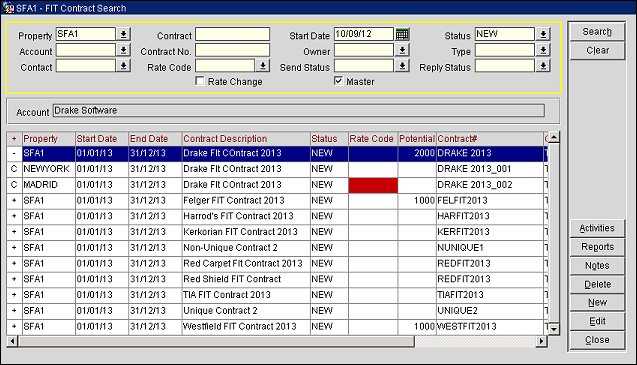
Task: Open the Contact dropdown list
Action: pyautogui.click(x=124, y=66)
